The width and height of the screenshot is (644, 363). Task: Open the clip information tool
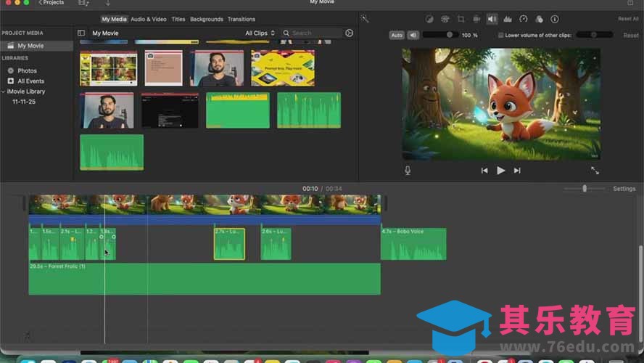555,19
